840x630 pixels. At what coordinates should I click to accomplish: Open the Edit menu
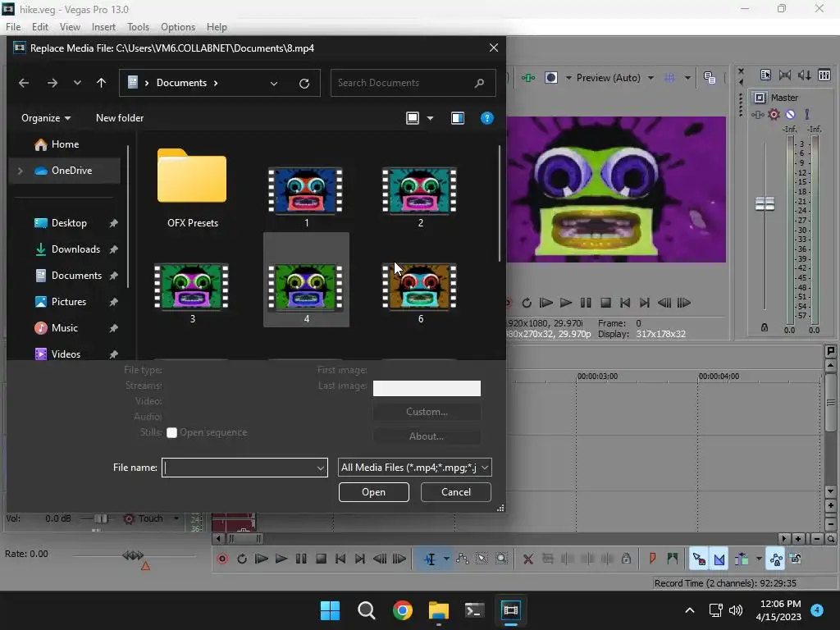(40, 27)
